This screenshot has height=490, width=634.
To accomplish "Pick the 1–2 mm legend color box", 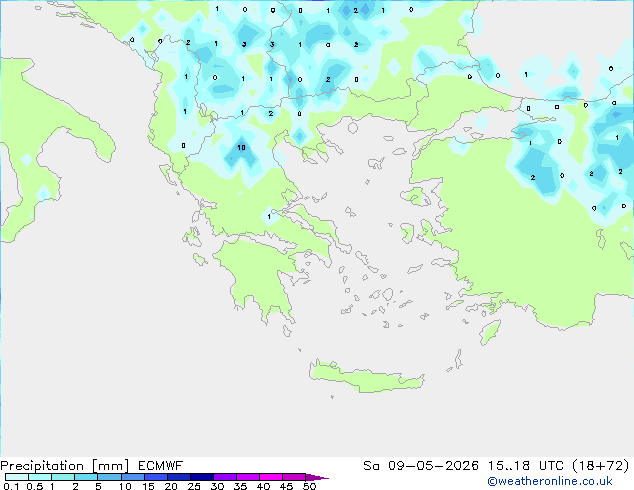I will [x=63, y=477].
